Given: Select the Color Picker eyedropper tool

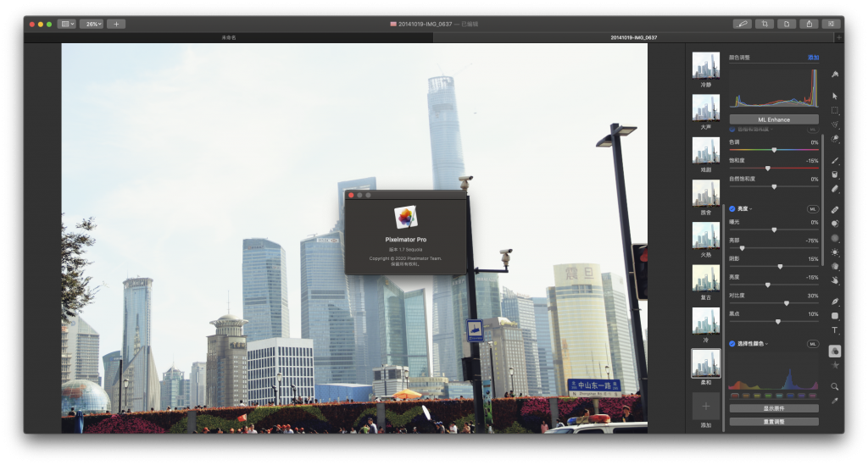Looking at the screenshot, I should click(x=835, y=401).
